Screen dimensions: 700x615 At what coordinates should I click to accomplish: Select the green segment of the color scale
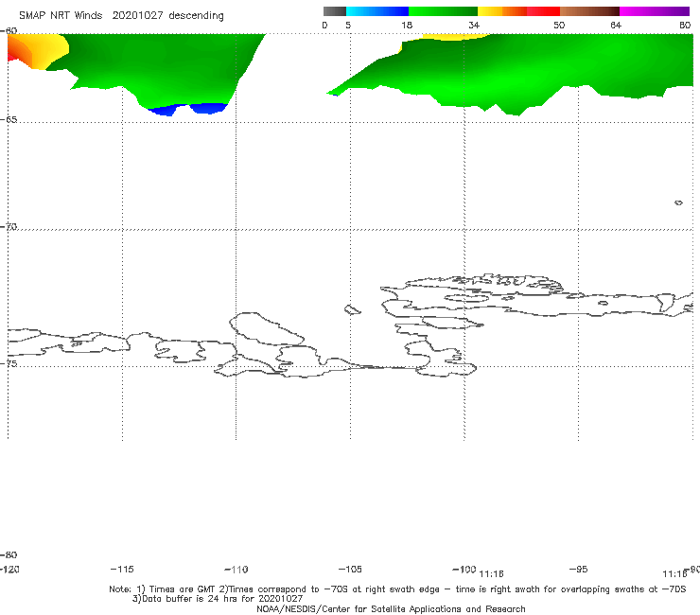(443, 11)
